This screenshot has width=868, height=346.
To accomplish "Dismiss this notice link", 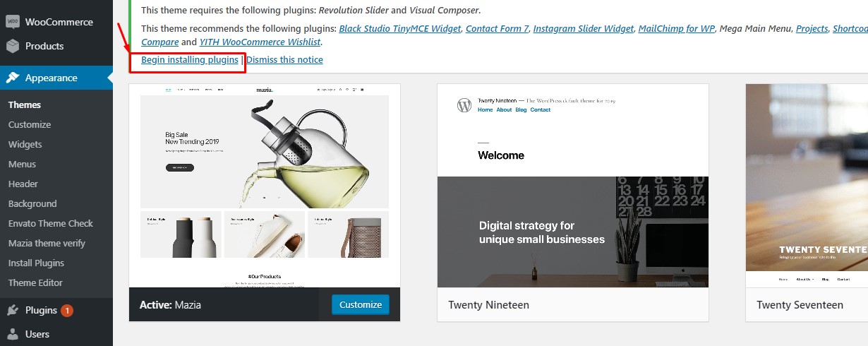I will 284,60.
